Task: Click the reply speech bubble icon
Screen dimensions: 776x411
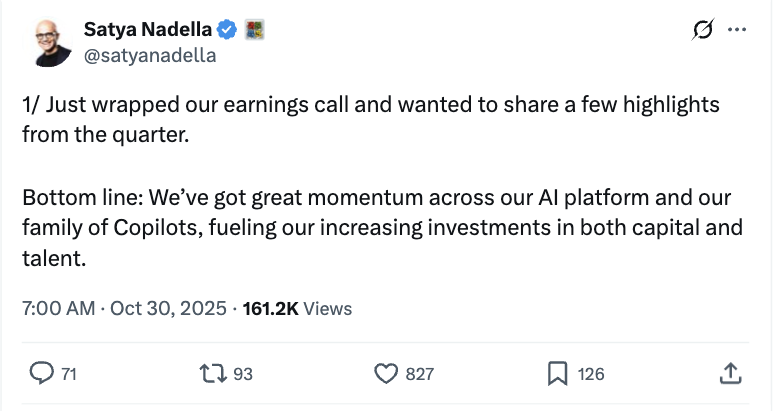Action: [41, 373]
